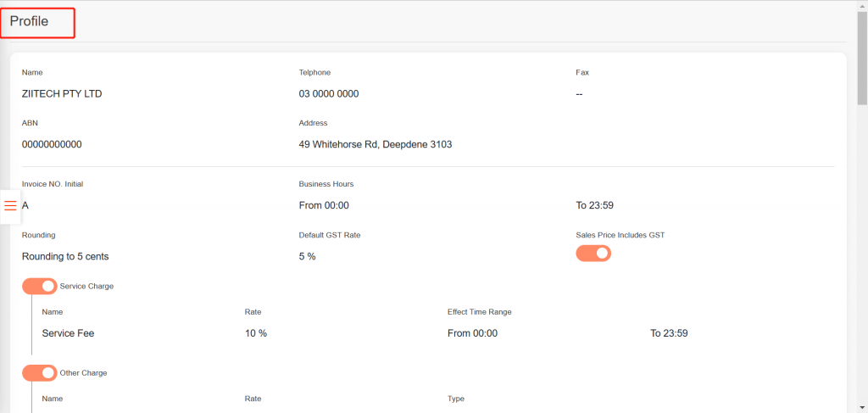Click the Profile page heading

(29, 22)
